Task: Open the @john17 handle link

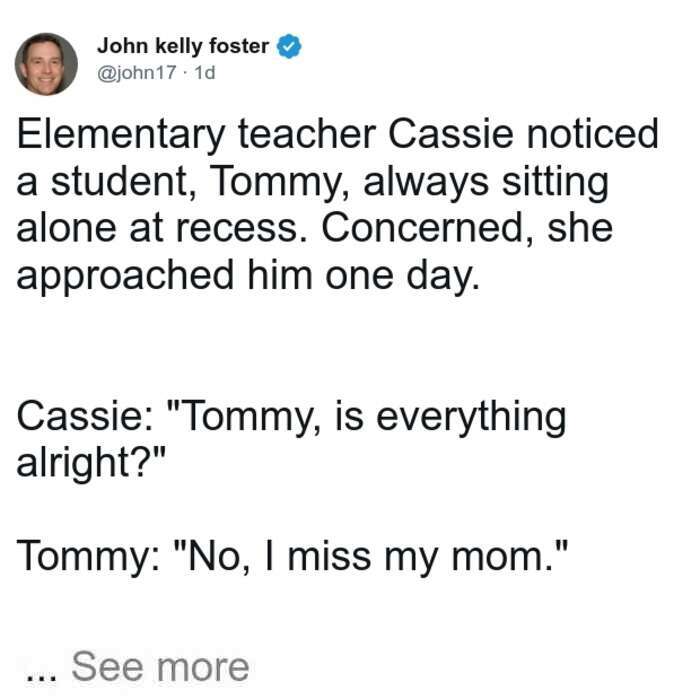Action: pyautogui.click(x=137, y=72)
